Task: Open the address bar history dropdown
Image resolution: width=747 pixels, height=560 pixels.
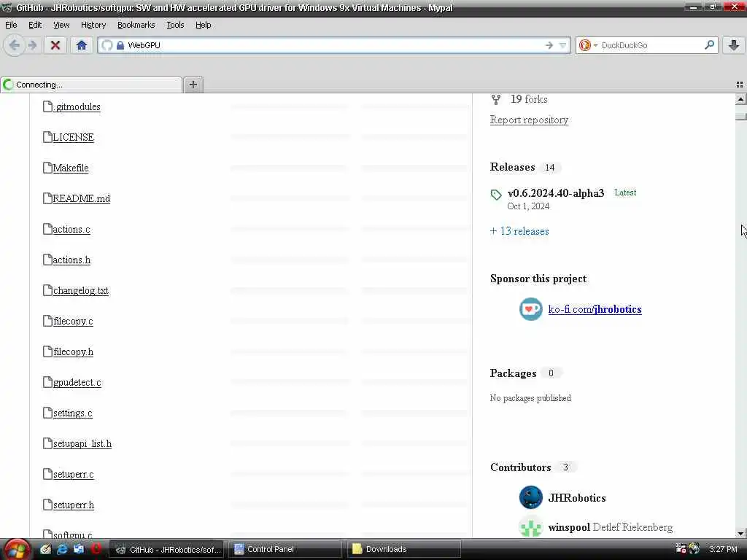Action: click(x=562, y=45)
